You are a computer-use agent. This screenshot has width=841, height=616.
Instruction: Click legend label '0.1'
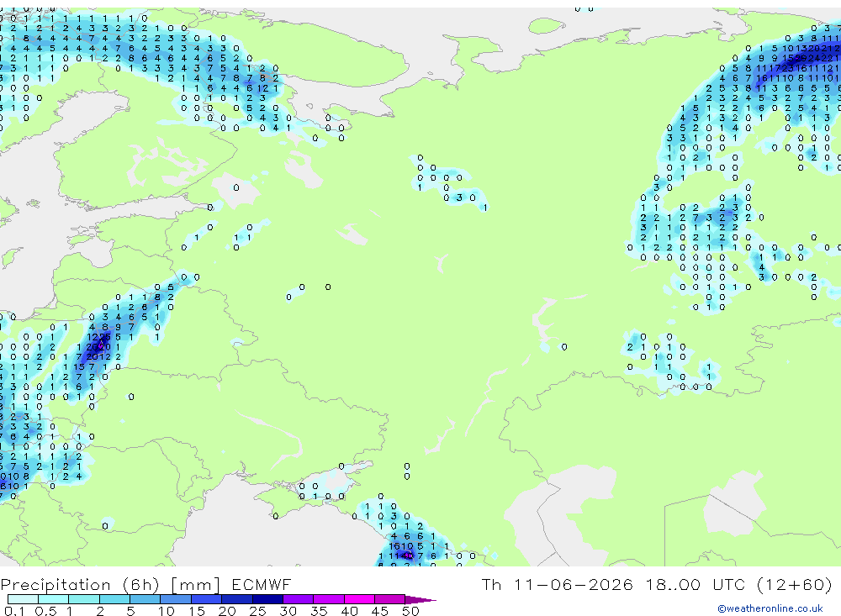pyautogui.click(x=13, y=611)
